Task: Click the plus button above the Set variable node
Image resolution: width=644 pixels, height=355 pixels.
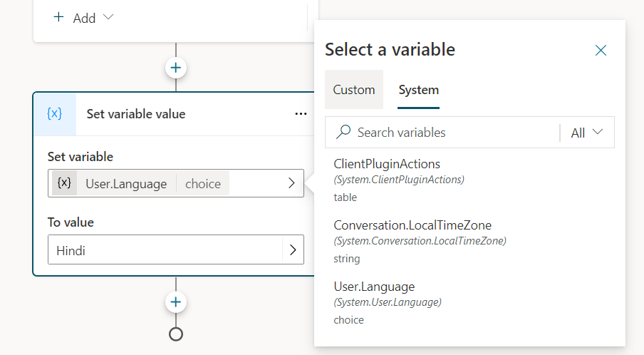Action: point(176,68)
